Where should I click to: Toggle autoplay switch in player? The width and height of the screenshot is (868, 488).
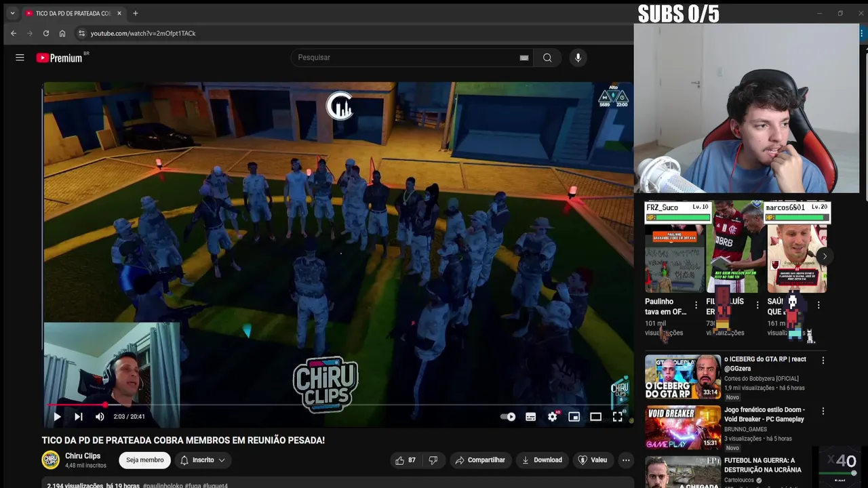pyautogui.click(x=508, y=417)
